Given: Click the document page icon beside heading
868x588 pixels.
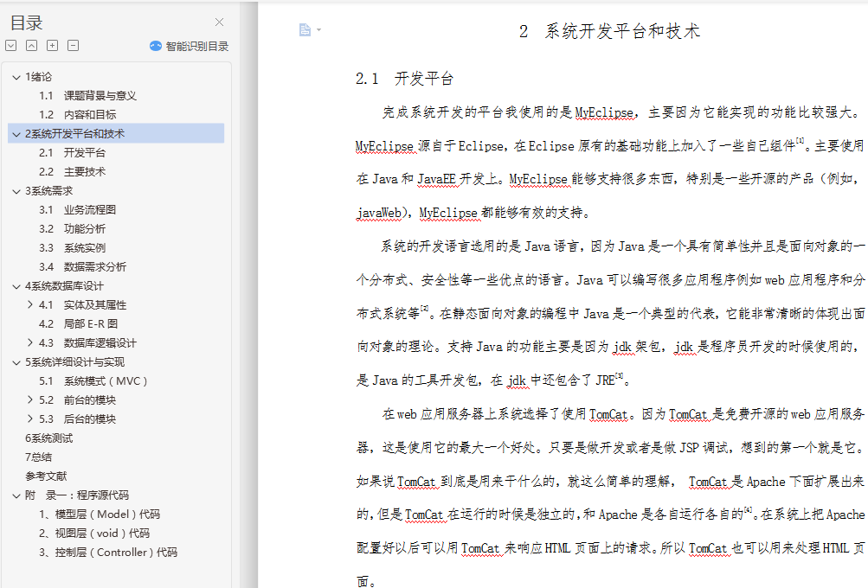Looking at the screenshot, I should [x=305, y=30].
